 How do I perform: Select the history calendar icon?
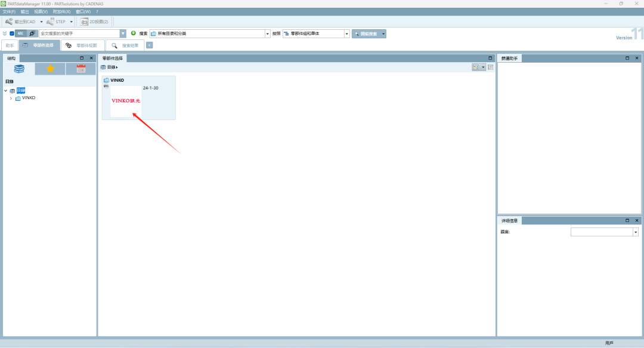point(81,69)
